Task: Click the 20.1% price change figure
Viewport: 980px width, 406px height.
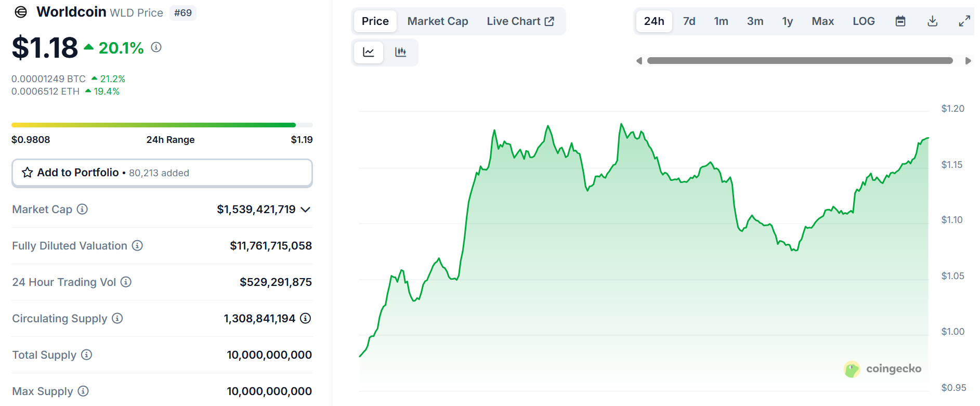Action: 121,48
